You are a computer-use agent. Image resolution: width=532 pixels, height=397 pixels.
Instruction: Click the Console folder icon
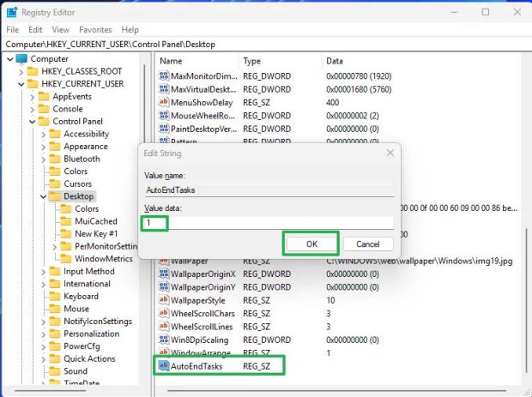[44, 109]
